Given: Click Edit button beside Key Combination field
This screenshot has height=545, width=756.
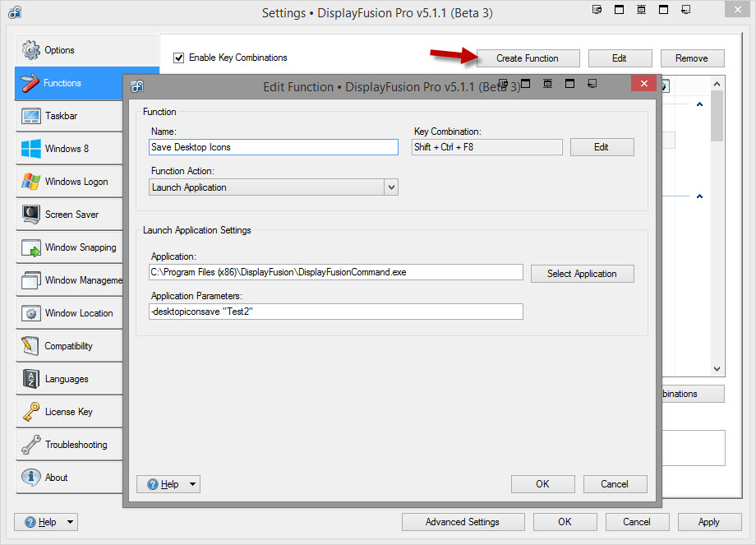Looking at the screenshot, I should click(x=602, y=147).
